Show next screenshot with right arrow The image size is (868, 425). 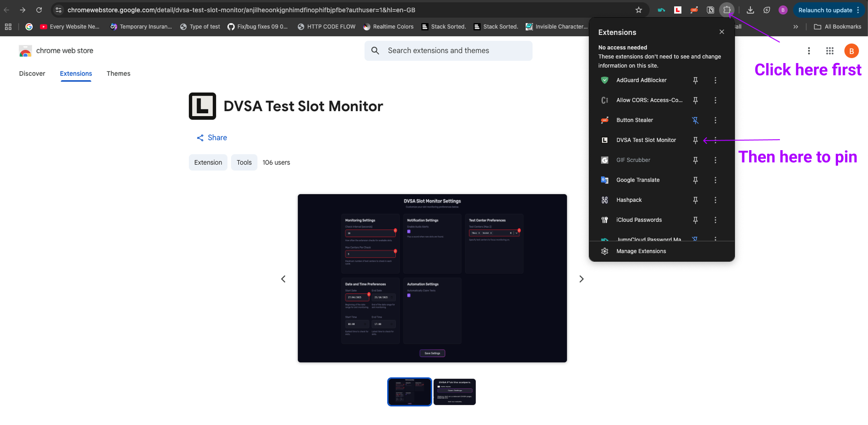(581, 279)
